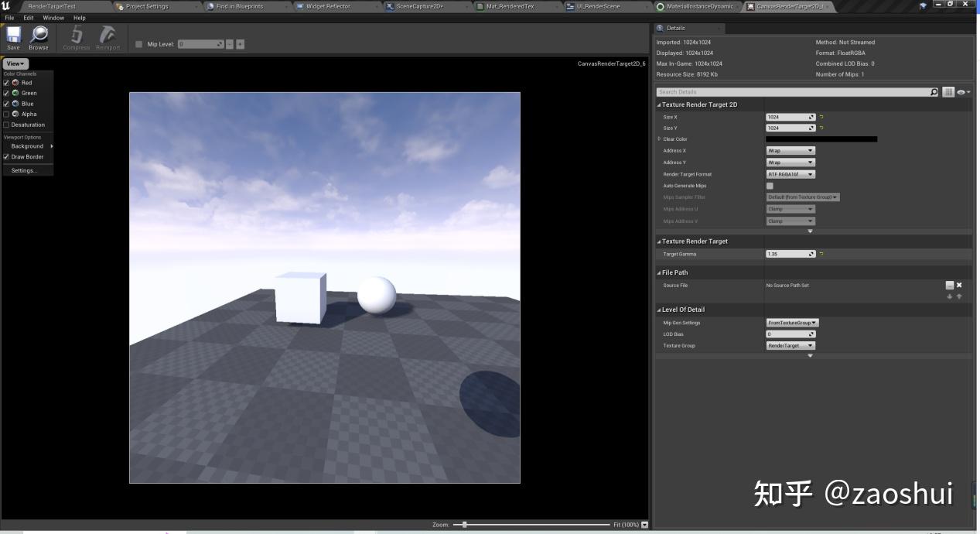This screenshot has height=534, width=980.
Task: Open the display filter eye icon in Details
Action: 961,91
